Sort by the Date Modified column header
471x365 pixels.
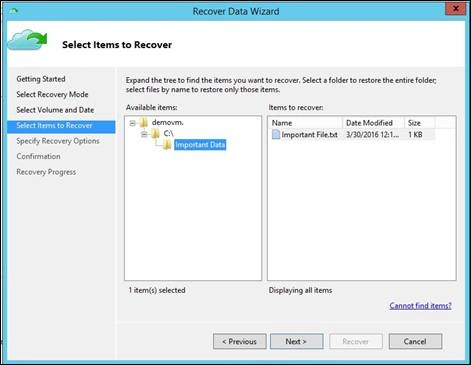(x=373, y=123)
